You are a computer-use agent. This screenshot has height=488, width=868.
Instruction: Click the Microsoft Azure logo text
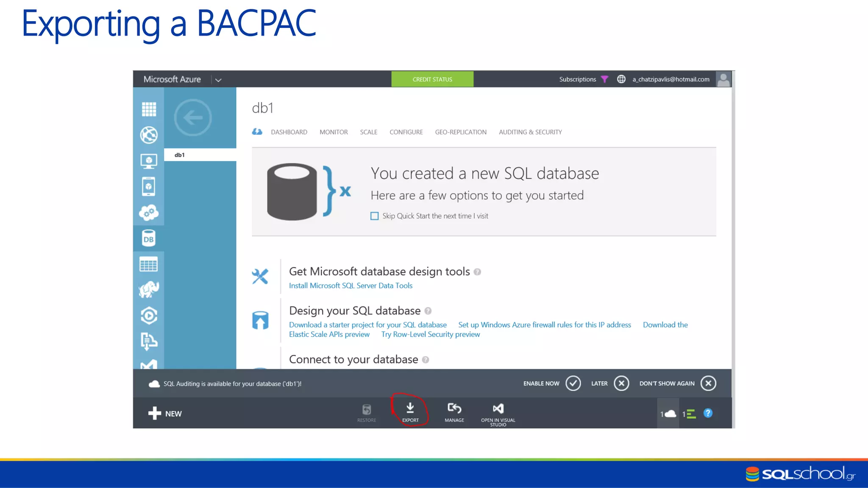click(x=172, y=79)
